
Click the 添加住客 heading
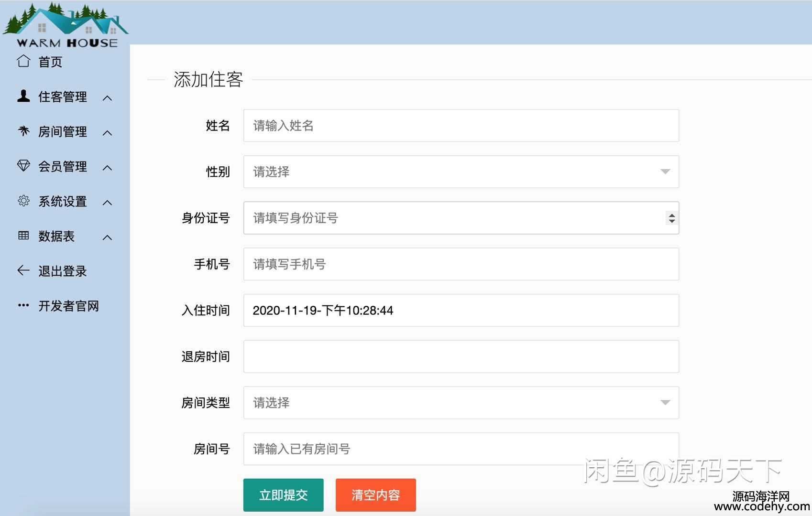pos(208,79)
